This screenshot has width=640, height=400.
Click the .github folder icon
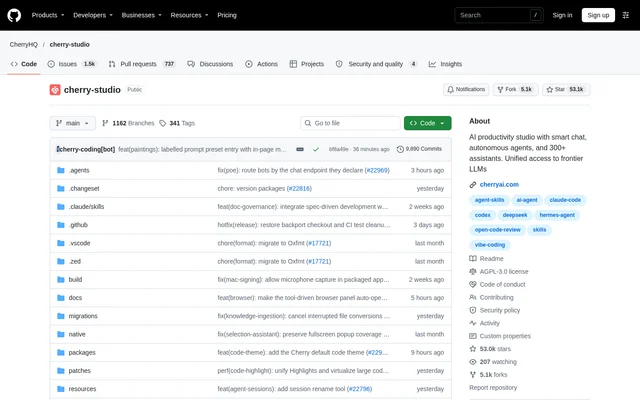pos(61,225)
